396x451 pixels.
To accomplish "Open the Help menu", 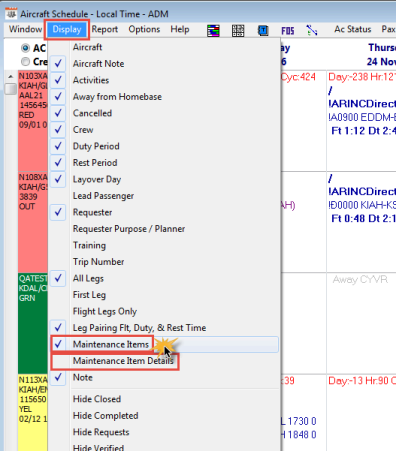I will 180,29.
